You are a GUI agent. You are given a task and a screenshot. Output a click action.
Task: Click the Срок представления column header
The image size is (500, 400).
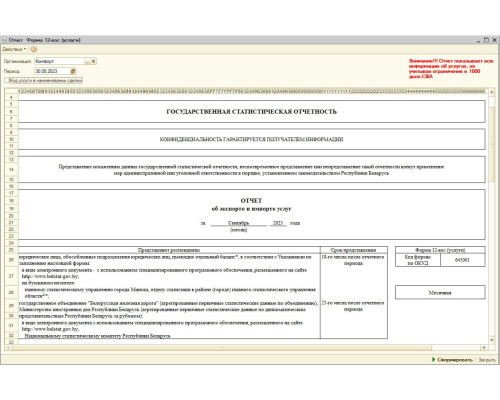coord(354,250)
